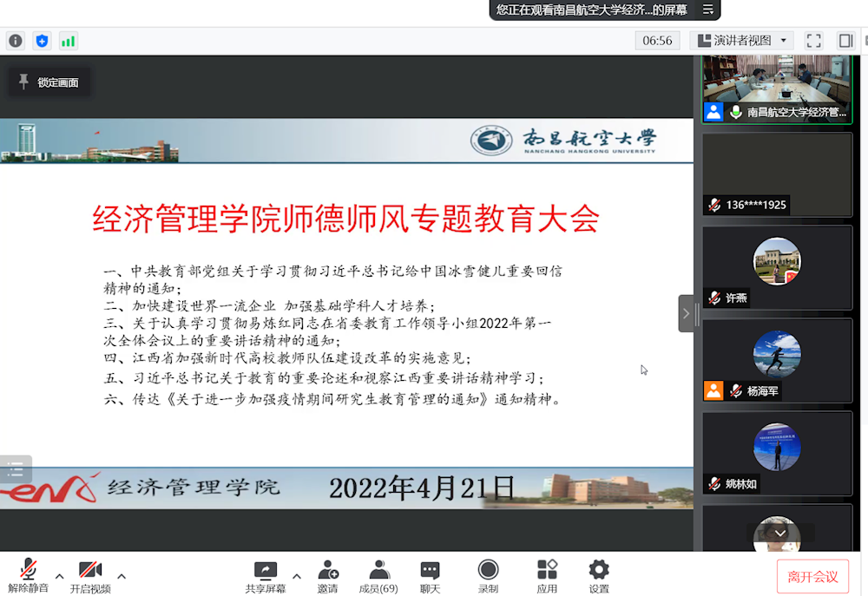Click the meeting timer 06:56
Viewport: 868px width, 596px height.
pyautogui.click(x=657, y=41)
